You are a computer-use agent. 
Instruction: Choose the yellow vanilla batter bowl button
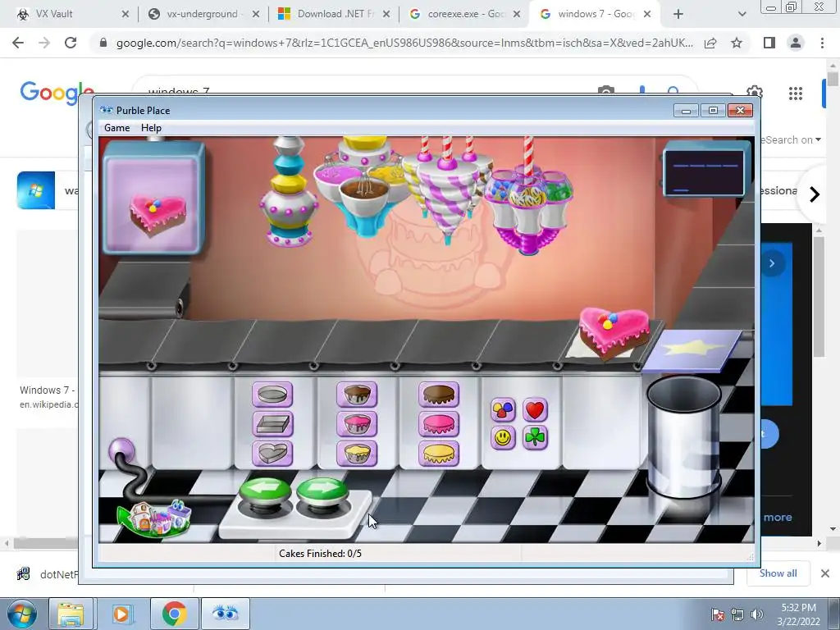click(x=357, y=454)
